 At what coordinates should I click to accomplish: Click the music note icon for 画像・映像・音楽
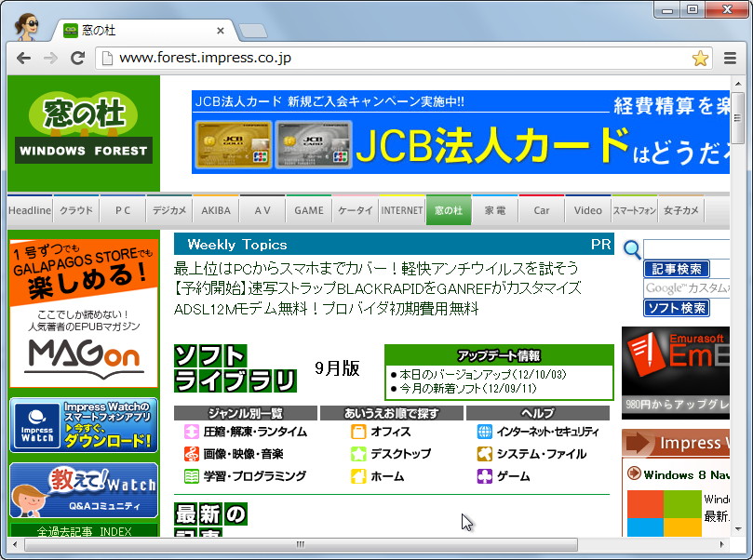tap(190, 454)
